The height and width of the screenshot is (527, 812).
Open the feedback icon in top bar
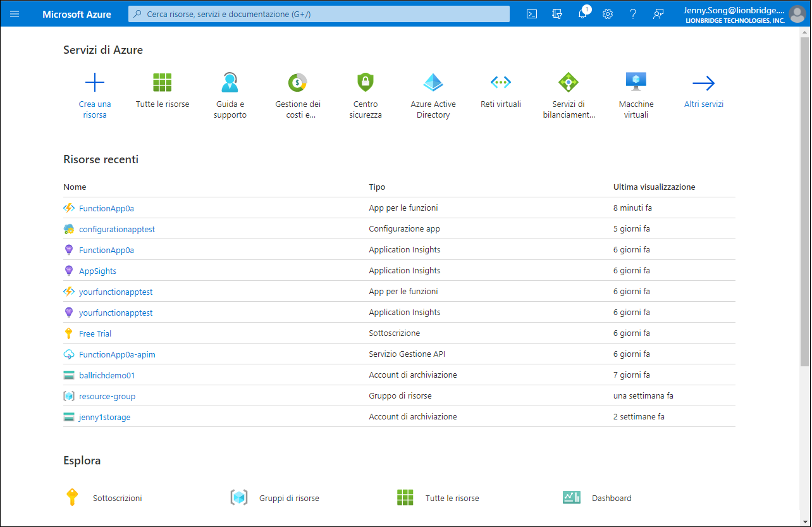coord(658,13)
